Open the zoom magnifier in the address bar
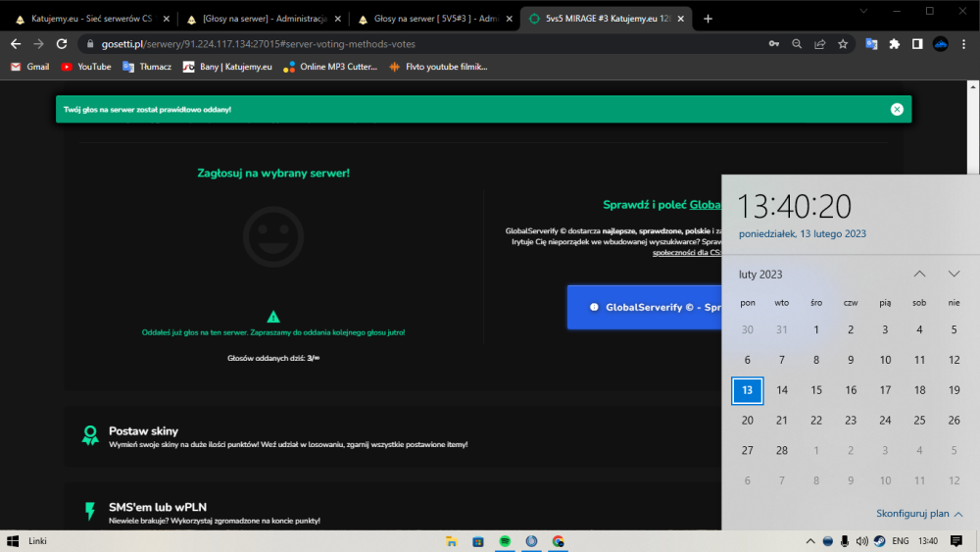 [x=797, y=44]
